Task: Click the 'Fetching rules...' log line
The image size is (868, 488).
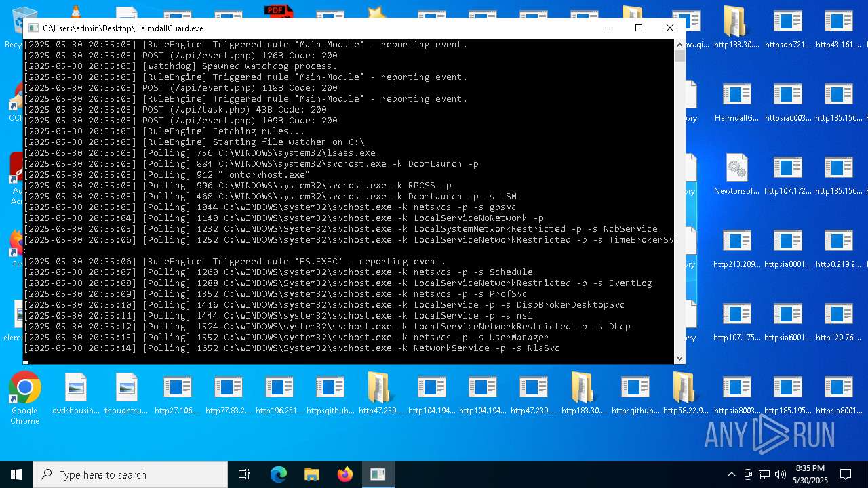Action: (165, 131)
